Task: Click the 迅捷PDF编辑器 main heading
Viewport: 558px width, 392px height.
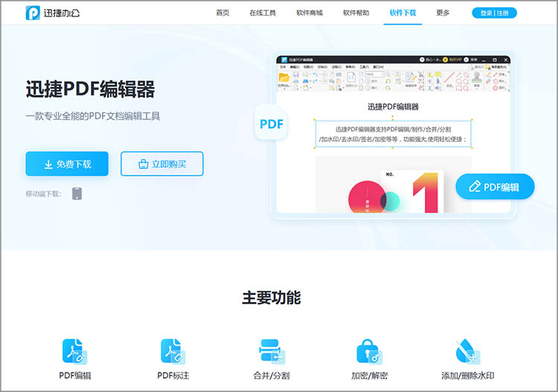Action: [x=90, y=89]
